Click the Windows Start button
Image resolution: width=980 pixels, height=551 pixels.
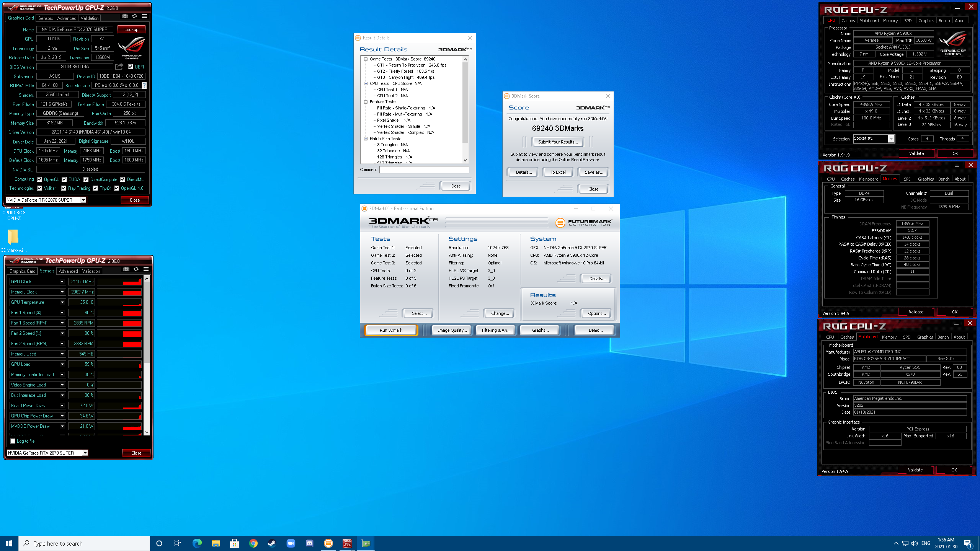(x=9, y=543)
